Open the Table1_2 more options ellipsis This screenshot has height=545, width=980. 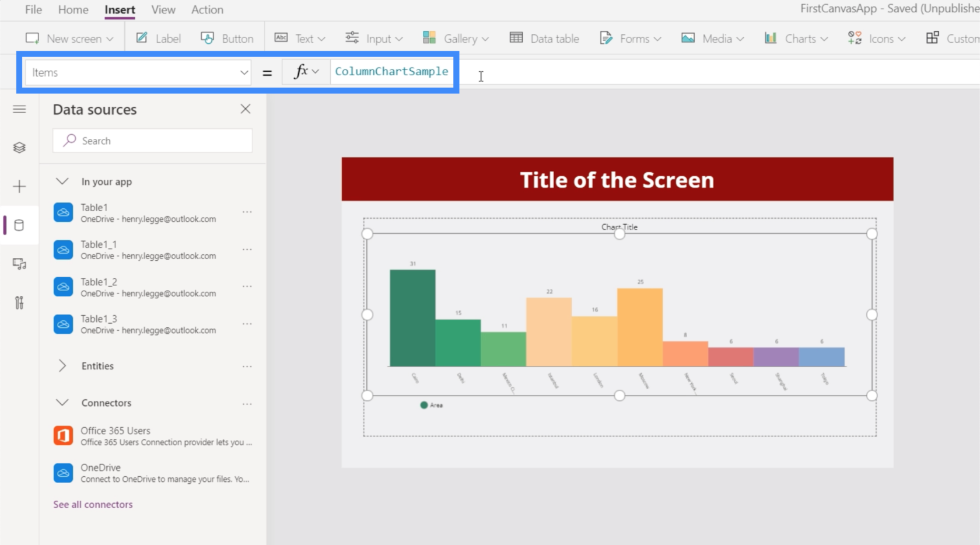point(247,287)
